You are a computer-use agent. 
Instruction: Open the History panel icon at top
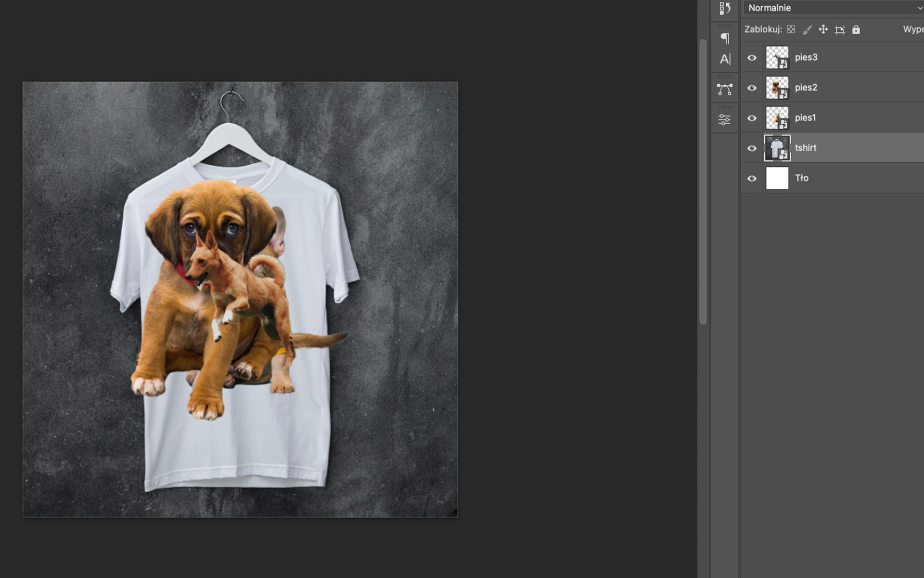pyautogui.click(x=725, y=8)
